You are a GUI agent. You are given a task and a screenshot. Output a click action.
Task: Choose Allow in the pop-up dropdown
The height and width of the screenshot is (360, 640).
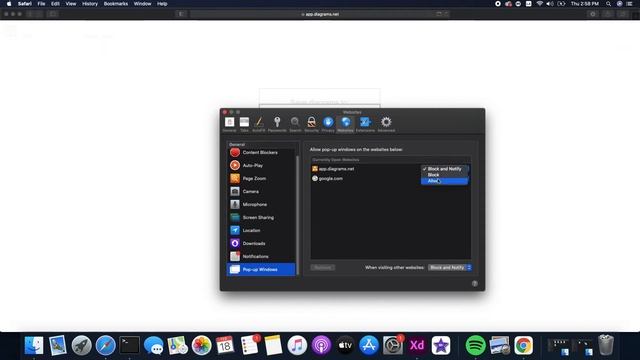coord(444,181)
